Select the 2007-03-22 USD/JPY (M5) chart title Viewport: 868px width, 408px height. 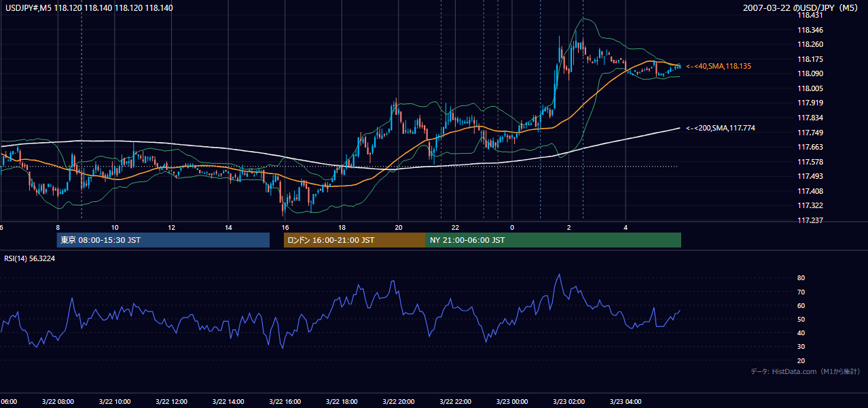tap(801, 8)
